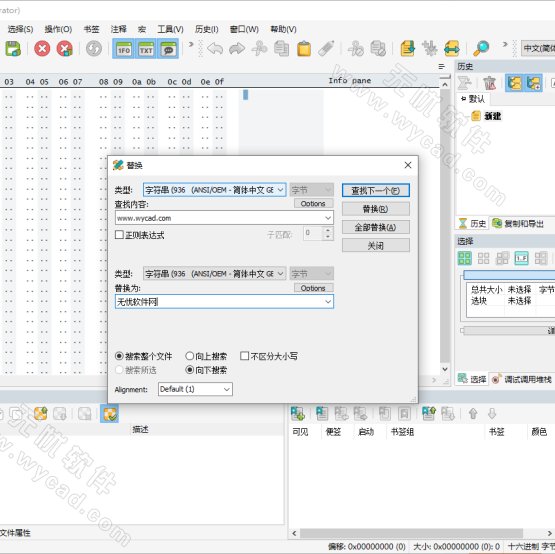Click the red close-all-files icon
Image resolution: width=555 pixels, height=554 pixels.
pyautogui.click(x=64, y=48)
